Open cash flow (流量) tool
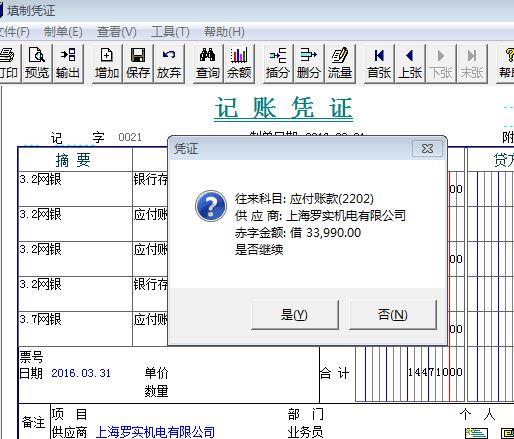This screenshot has height=439, width=514. [340, 63]
